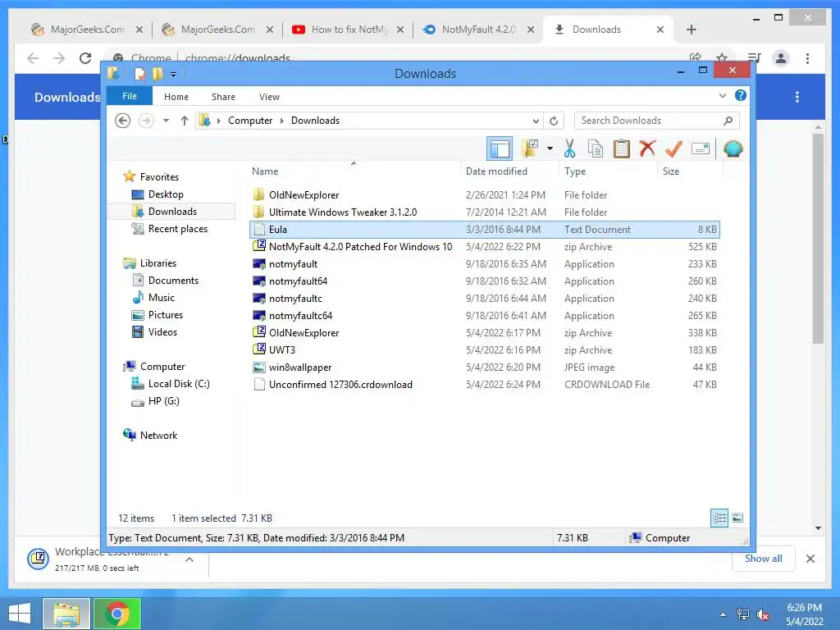Image resolution: width=840 pixels, height=630 pixels.
Task: Cut selected file with scissors icon
Action: pyautogui.click(x=569, y=148)
